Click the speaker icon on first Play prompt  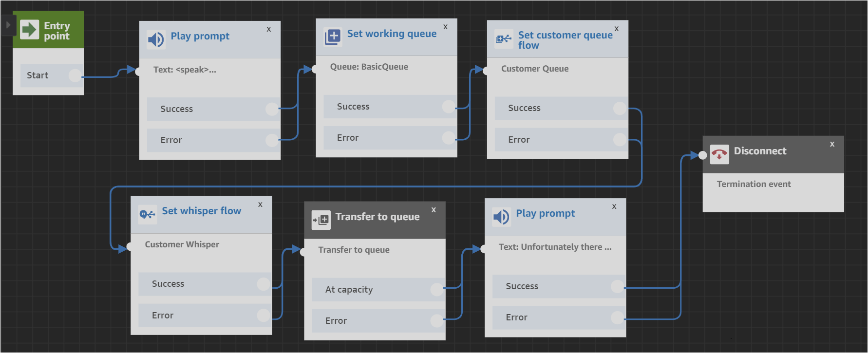coord(156,39)
